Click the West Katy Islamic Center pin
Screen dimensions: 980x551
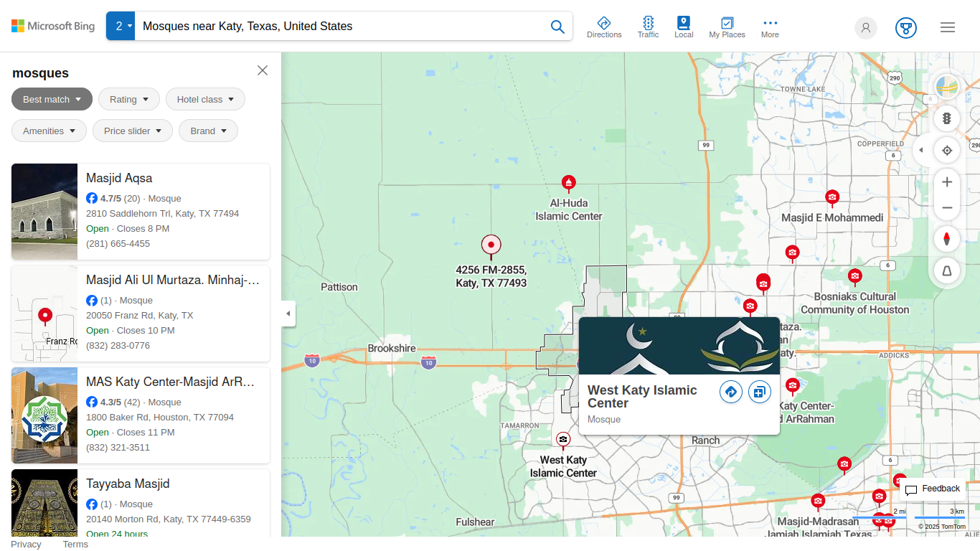pos(563,440)
